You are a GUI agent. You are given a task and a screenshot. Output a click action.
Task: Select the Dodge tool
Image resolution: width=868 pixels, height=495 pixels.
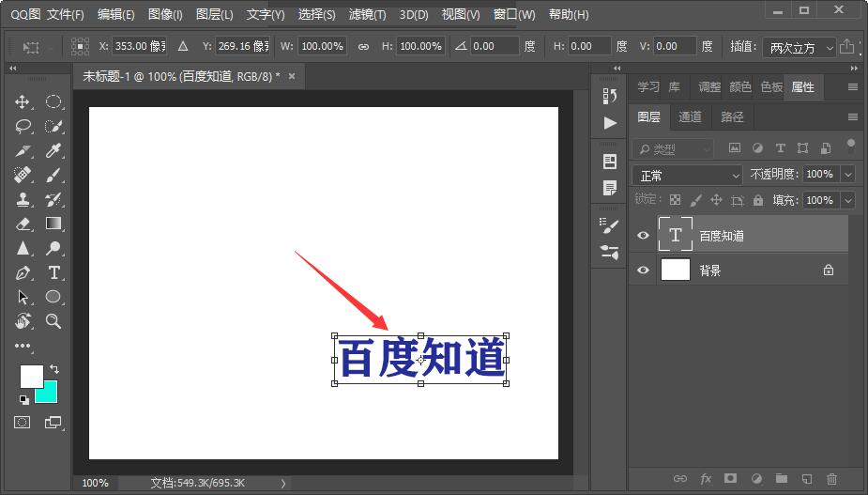coord(53,248)
